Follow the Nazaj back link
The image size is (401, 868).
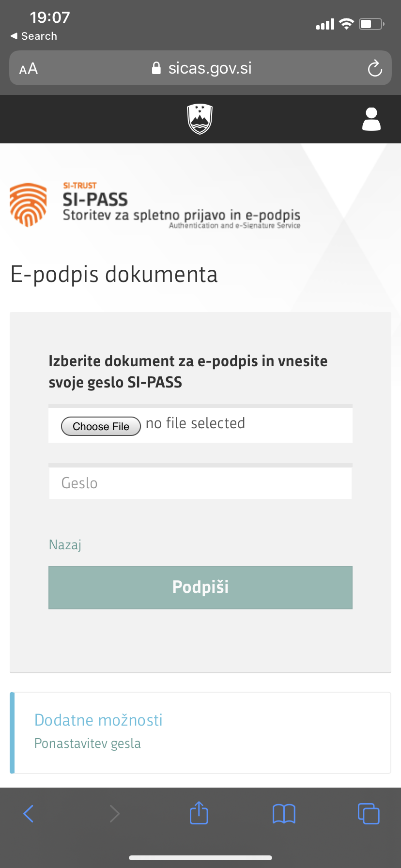click(x=65, y=545)
